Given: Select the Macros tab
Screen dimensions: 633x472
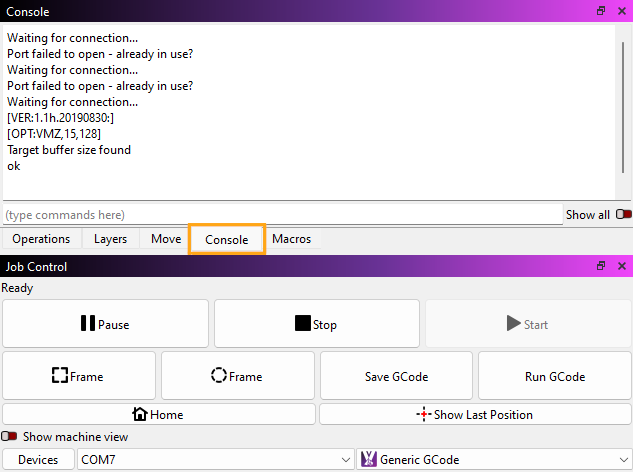Looking at the screenshot, I should (x=291, y=239).
